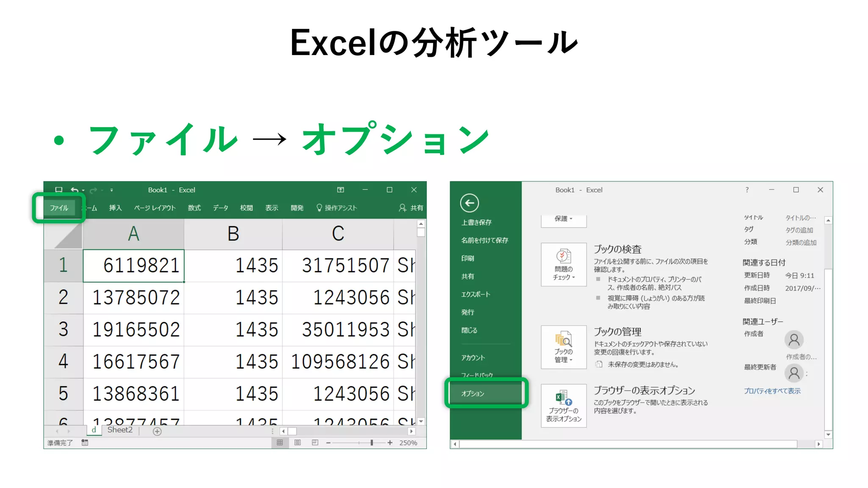Switch to the Sheet2 worksheet tab
Screen dimensions: 868x488
click(x=120, y=430)
